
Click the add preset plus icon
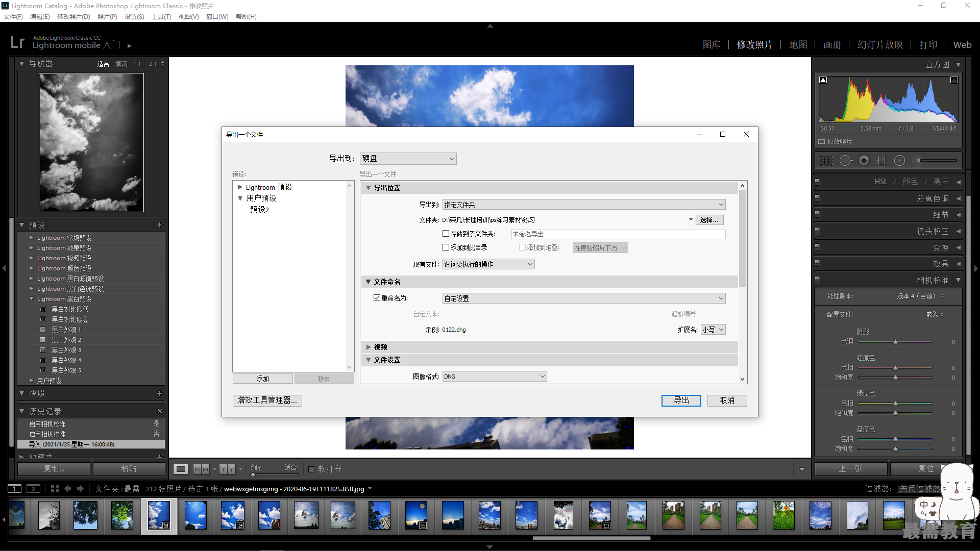159,225
